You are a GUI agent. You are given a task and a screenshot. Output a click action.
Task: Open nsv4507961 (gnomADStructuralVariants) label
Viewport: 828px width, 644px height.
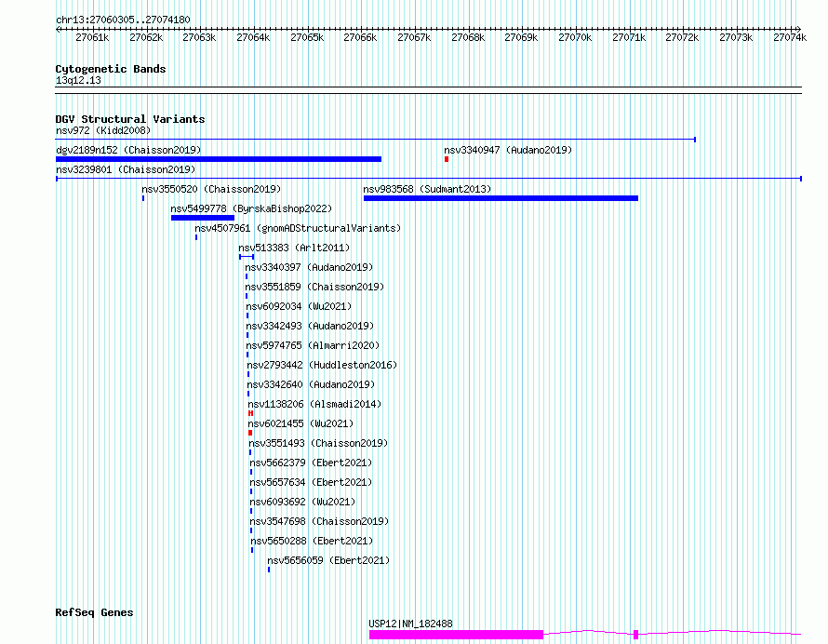[298, 228]
